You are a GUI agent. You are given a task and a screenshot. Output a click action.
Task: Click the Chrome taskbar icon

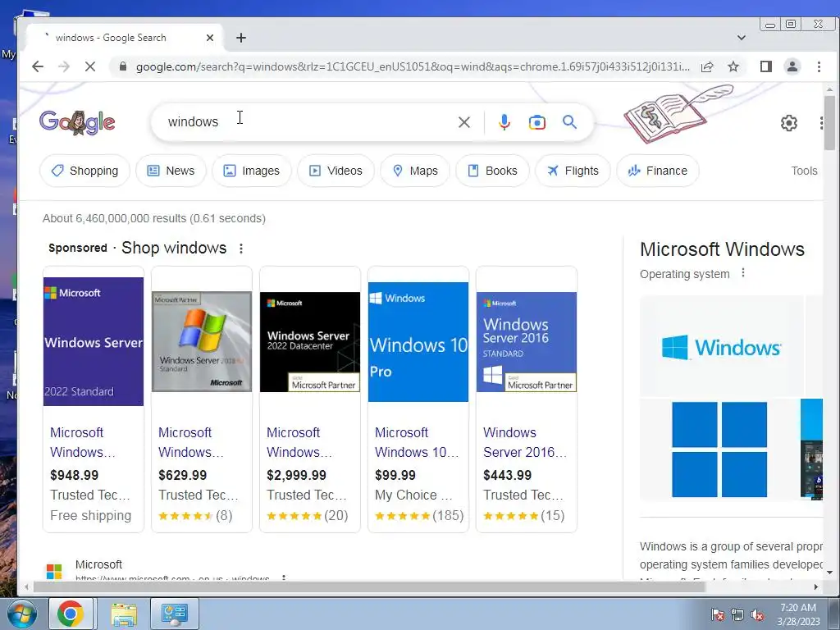click(71, 614)
